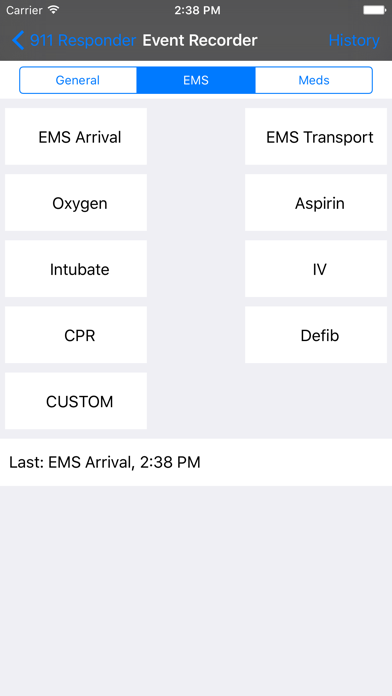
Task: Tap the Wi-Fi signal icon
Action: coord(54,10)
